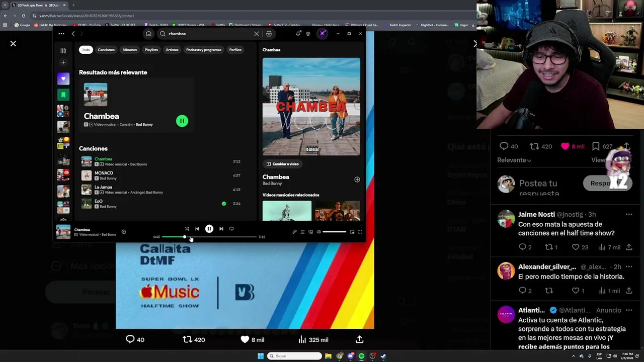Image resolution: width=644 pixels, height=362 pixels.
Task: Filter results by Perfiles
Action: click(x=235, y=50)
